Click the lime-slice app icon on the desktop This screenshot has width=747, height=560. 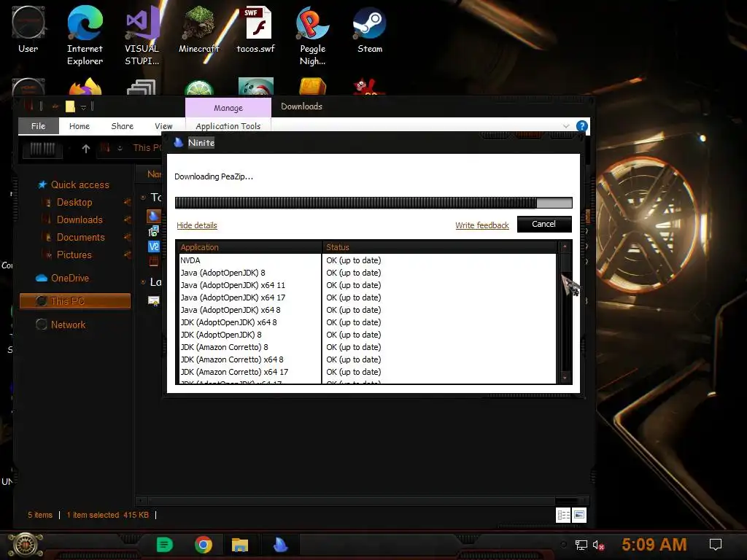(x=199, y=87)
